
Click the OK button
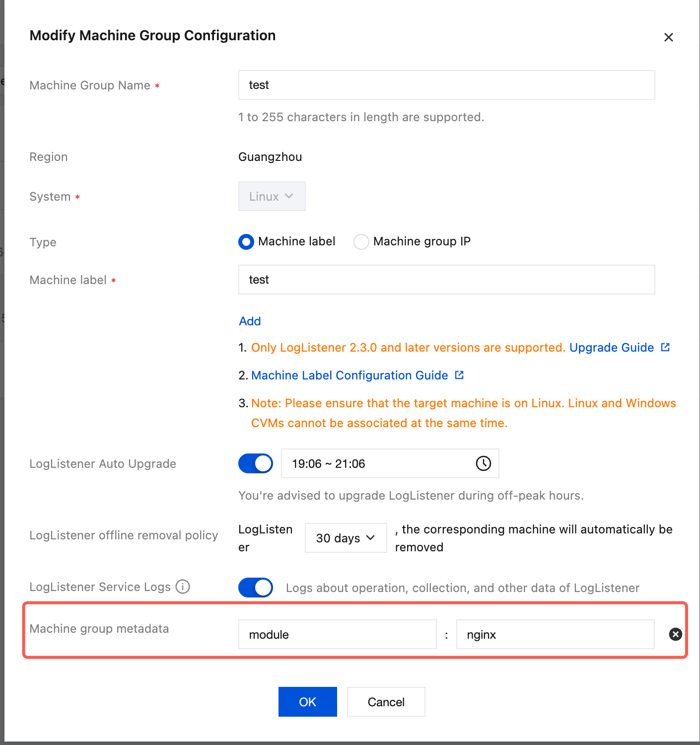[x=307, y=702]
